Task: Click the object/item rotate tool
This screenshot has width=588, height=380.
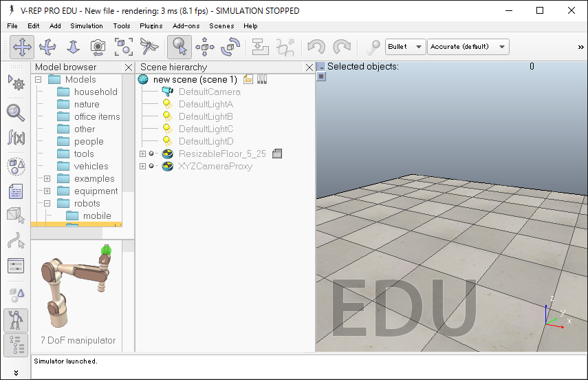Action: (x=230, y=47)
